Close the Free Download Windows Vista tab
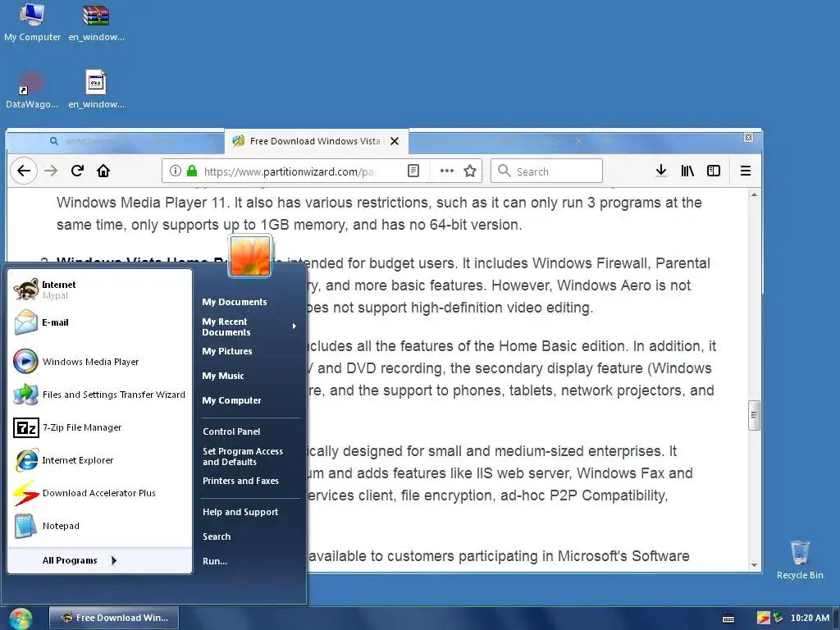The height and width of the screenshot is (630, 840). (395, 141)
